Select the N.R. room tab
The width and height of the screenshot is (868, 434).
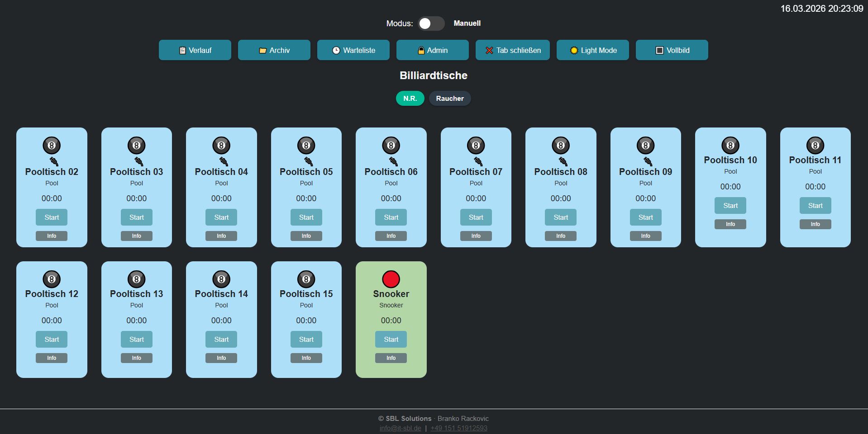[410, 98]
